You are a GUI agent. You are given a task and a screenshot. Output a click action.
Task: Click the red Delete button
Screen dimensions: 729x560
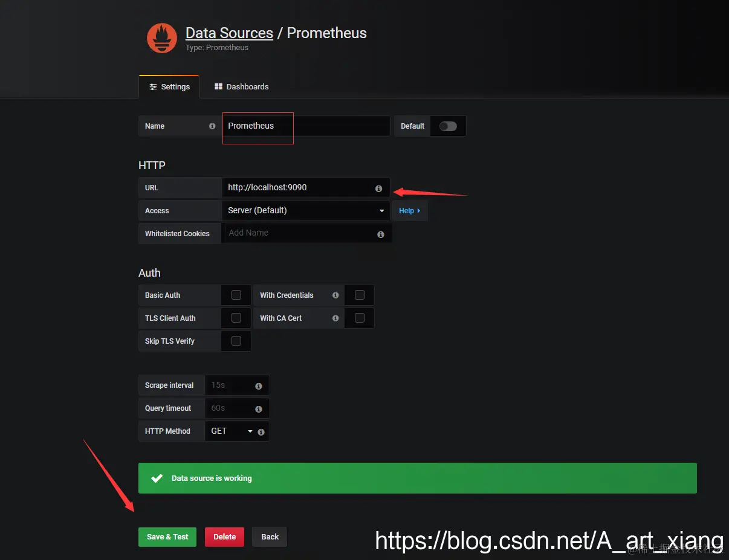click(x=224, y=537)
